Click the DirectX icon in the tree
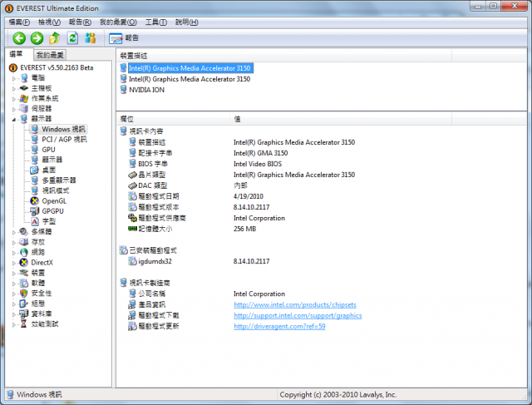 point(23,263)
